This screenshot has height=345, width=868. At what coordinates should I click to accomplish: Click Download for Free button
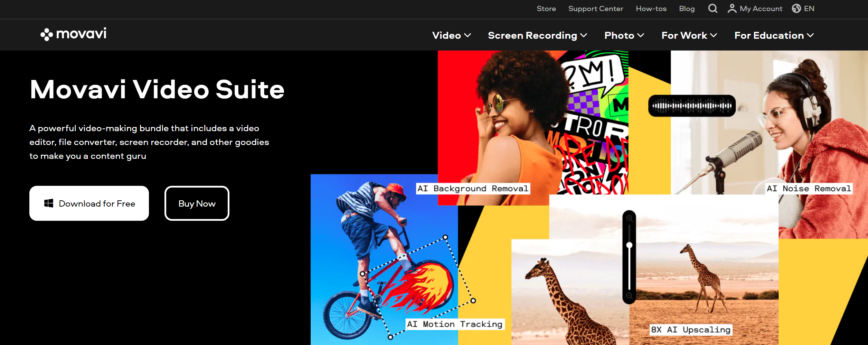point(89,203)
